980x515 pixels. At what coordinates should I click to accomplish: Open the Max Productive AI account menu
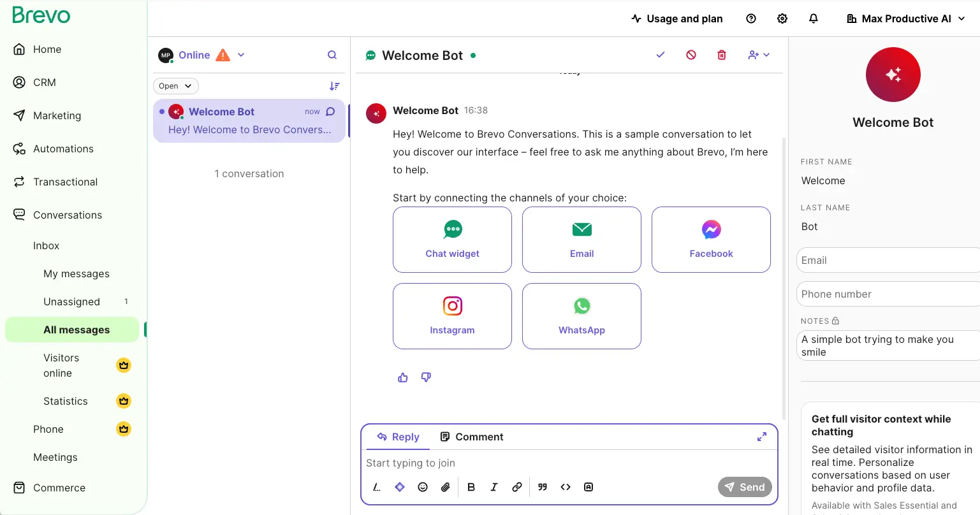905,18
